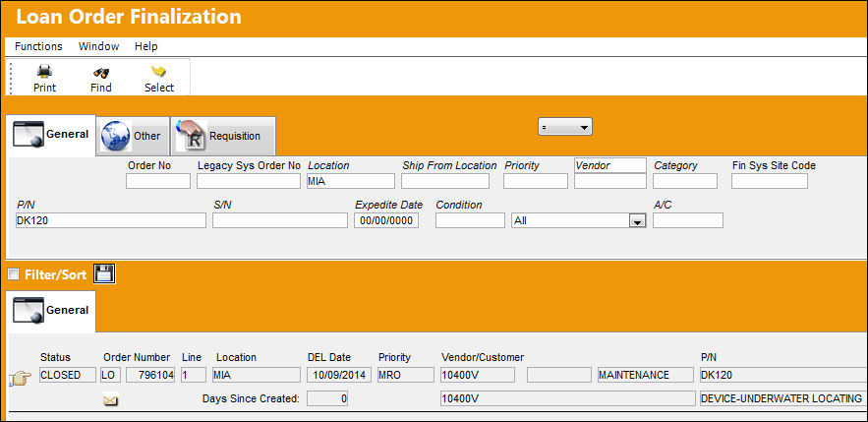868x422 pixels.
Task: Click the upper 10400V vendor cell
Action: (478, 375)
